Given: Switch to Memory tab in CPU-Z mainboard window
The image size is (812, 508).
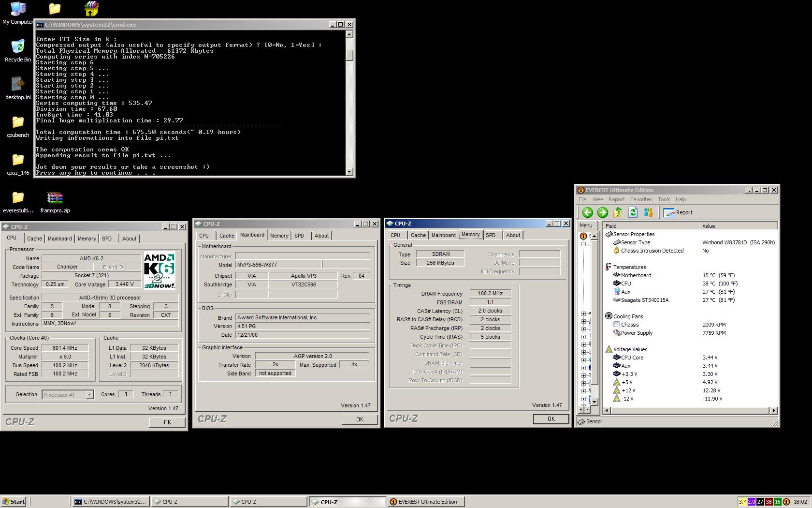Looking at the screenshot, I should 279,236.
